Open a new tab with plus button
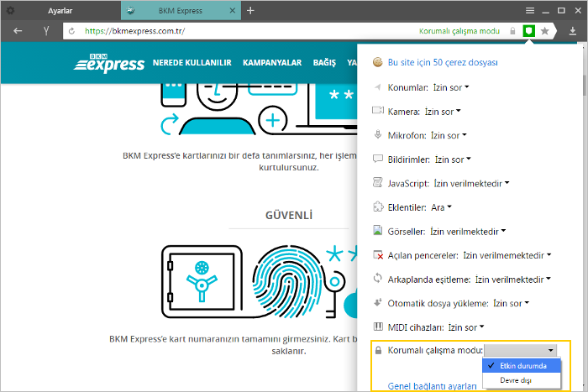Viewport: 588px width, 392px height. [x=250, y=11]
